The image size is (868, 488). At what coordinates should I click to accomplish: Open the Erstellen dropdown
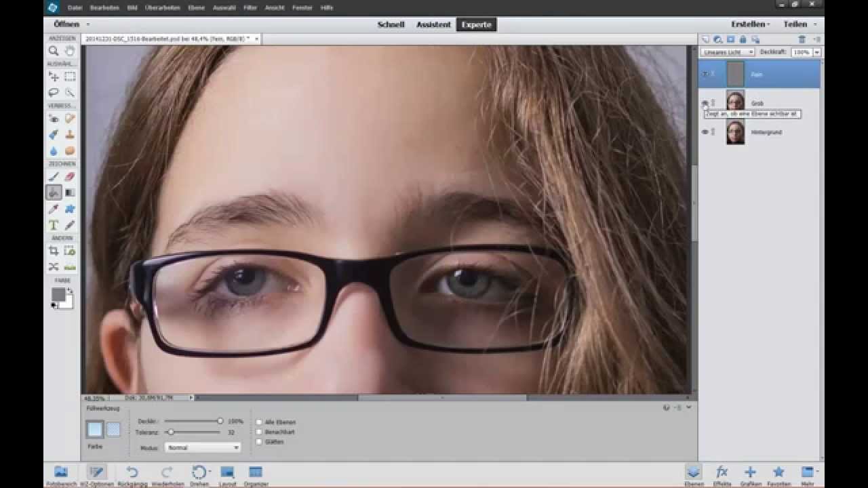tap(751, 24)
